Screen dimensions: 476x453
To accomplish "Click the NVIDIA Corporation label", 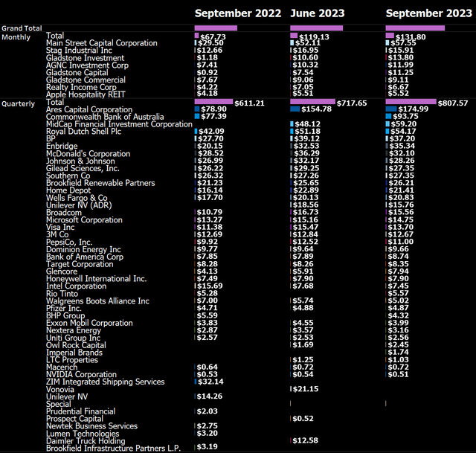I will pos(81,374).
